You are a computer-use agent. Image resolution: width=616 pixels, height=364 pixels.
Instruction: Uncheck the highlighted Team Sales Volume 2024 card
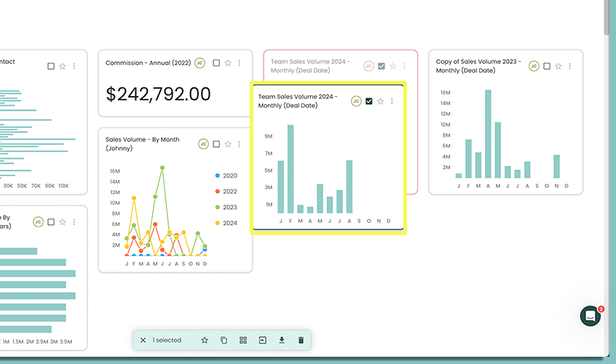point(369,101)
